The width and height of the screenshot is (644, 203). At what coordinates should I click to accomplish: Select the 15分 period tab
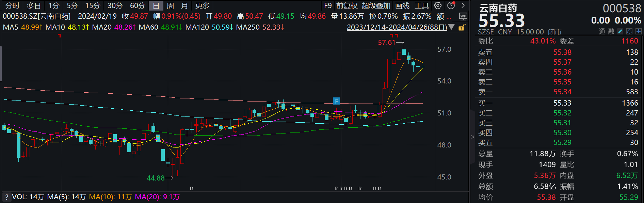click(93, 6)
